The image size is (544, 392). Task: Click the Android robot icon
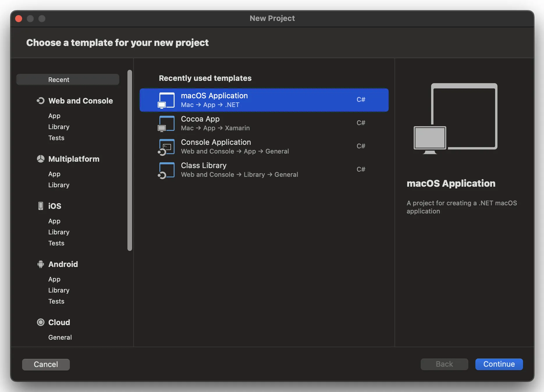click(x=40, y=264)
